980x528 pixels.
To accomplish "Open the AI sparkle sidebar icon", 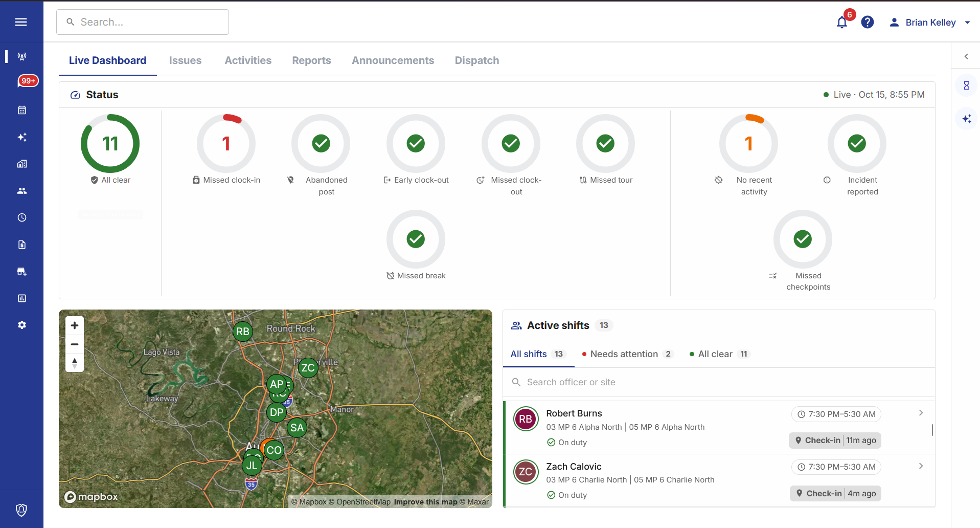I will click(x=22, y=137).
